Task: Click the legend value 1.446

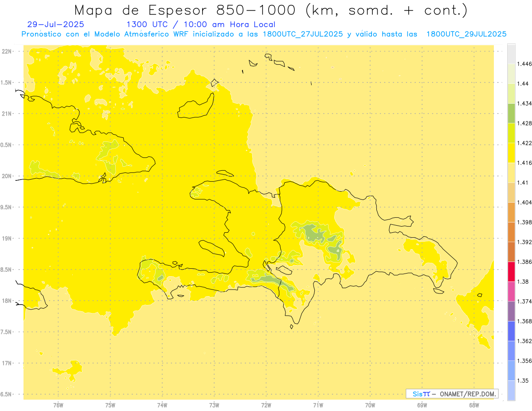Action: pyautogui.click(x=525, y=64)
